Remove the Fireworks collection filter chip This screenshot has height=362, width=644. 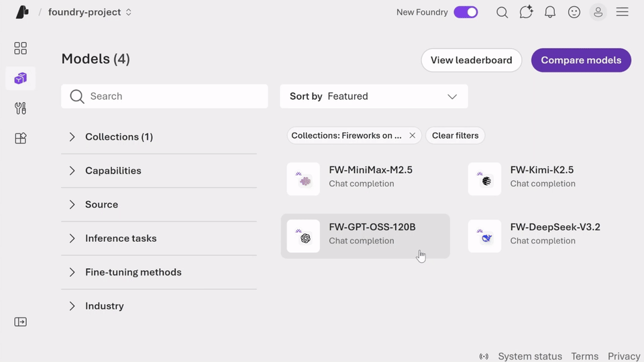[413, 135]
